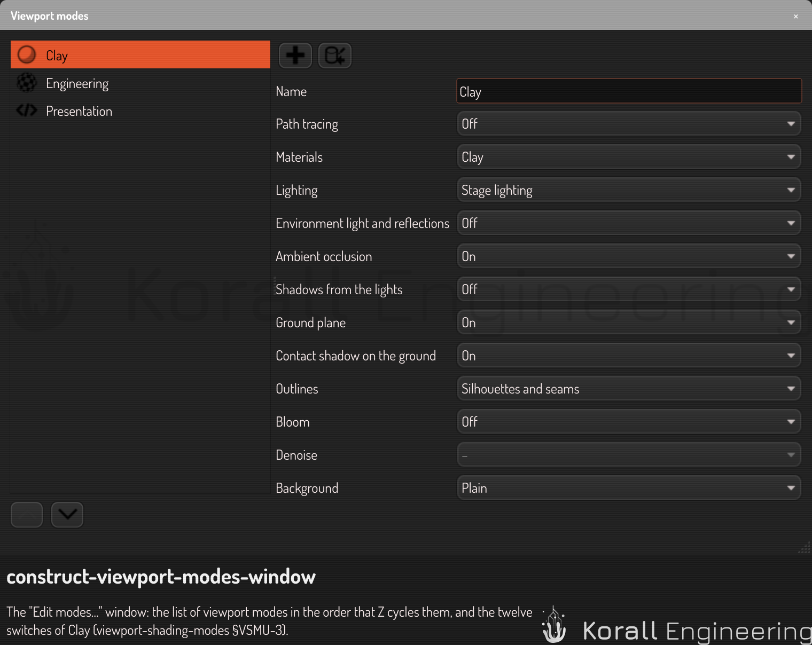812x645 pixels.
Task: Expand the Ground plane dropdown
Action: (x=629, y=322)
